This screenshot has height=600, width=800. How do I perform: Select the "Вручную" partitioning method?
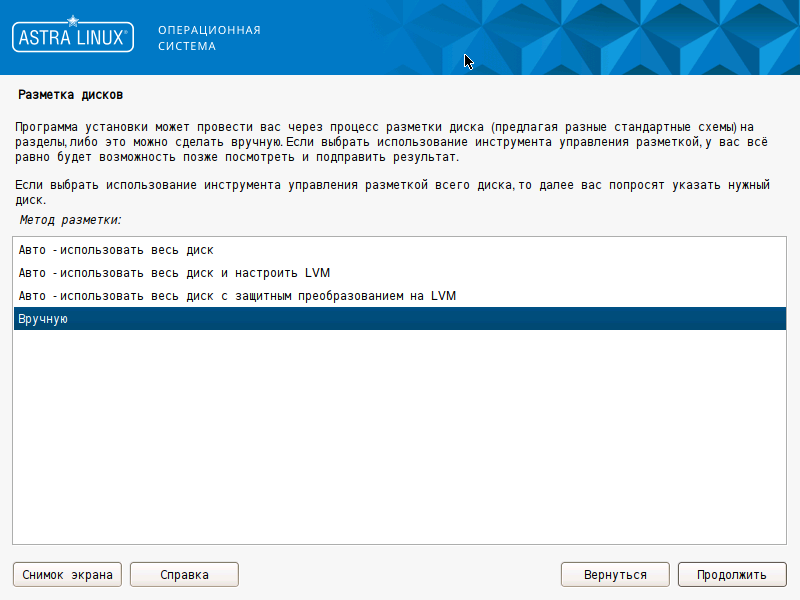[x=42, y=319]
